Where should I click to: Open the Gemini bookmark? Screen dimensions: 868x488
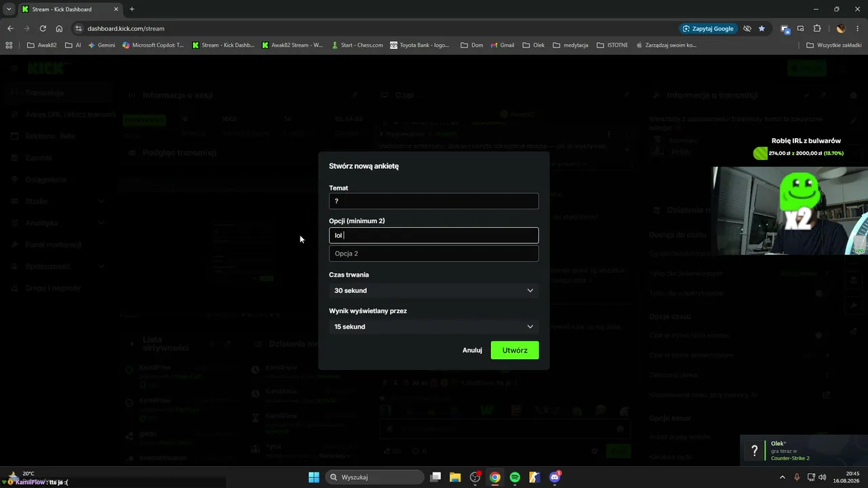point(102,45)
